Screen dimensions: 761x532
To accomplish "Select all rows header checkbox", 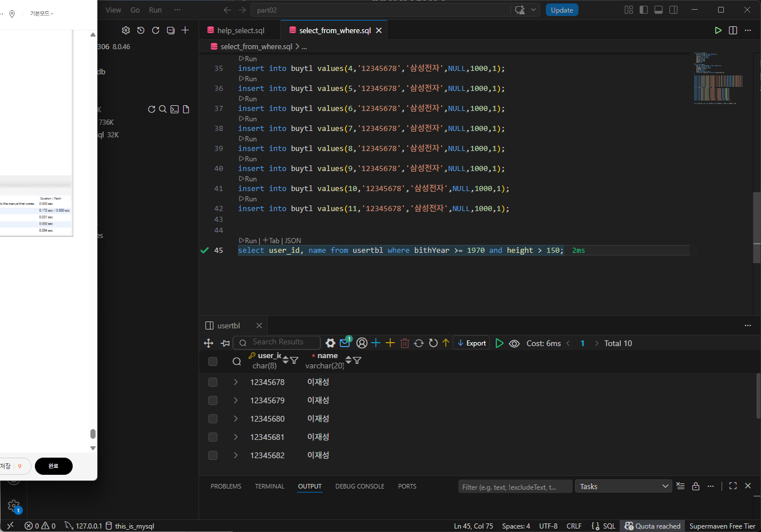I will point(213,362).
